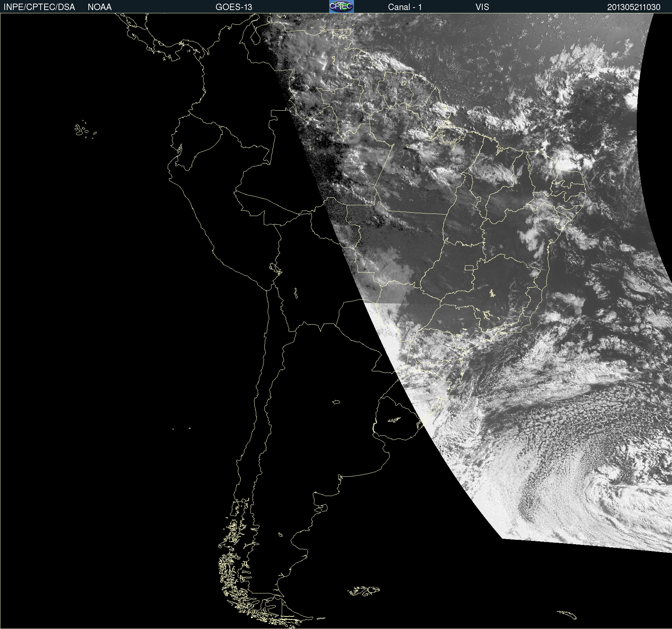672x629 pixels.
Task: Click the 'Canal - 1' label
Action: pos(405,7)
